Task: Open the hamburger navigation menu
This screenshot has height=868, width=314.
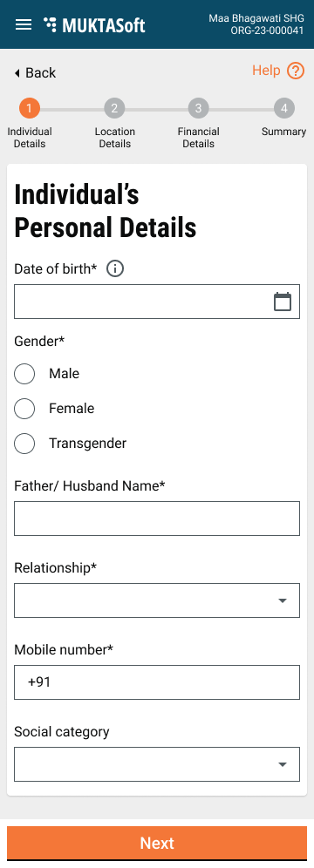Action: point(24,24)
